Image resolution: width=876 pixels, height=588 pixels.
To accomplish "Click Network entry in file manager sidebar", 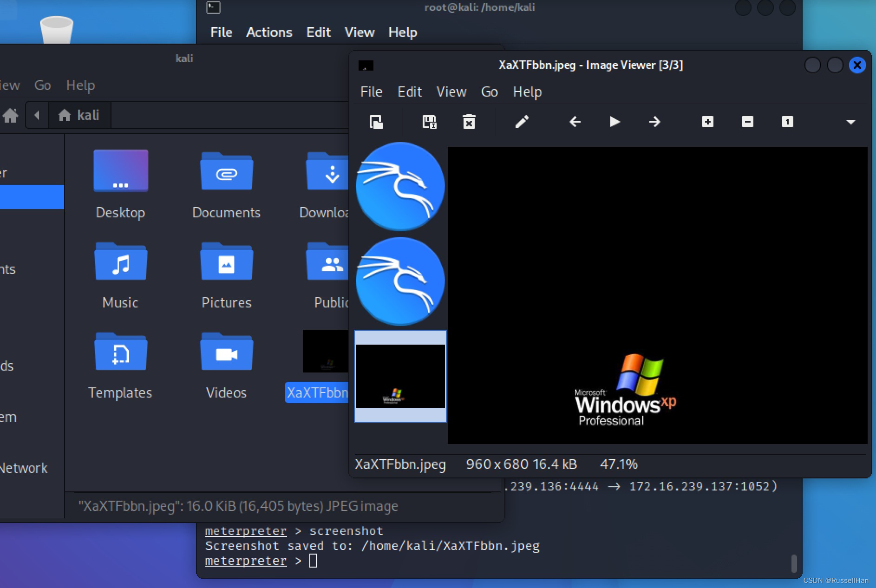I will [x=24, y=468].
